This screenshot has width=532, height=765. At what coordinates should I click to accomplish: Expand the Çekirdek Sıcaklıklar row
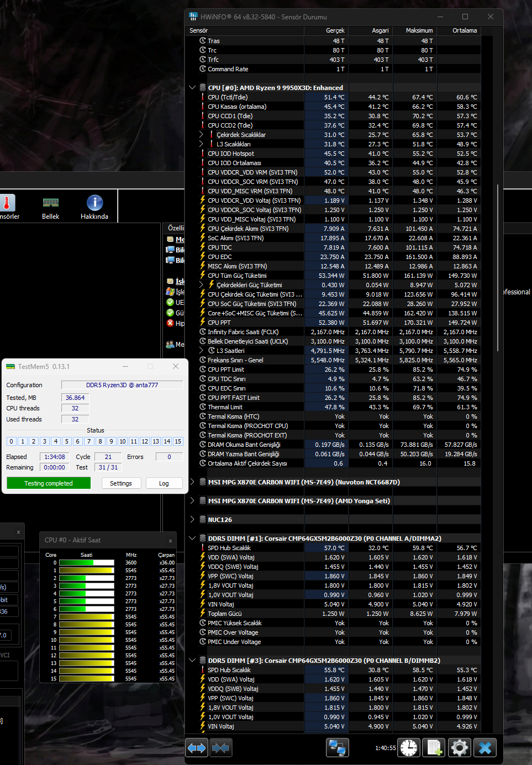[x=201, y=135]
